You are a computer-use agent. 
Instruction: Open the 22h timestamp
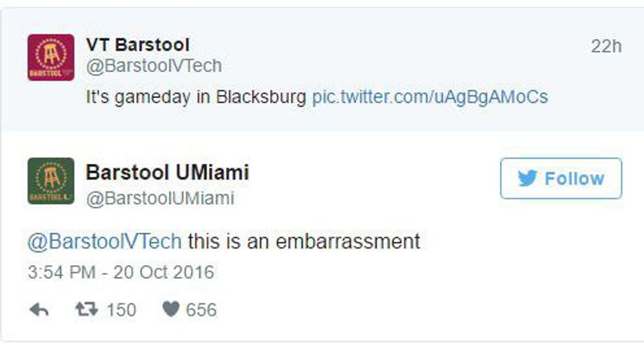606,46
